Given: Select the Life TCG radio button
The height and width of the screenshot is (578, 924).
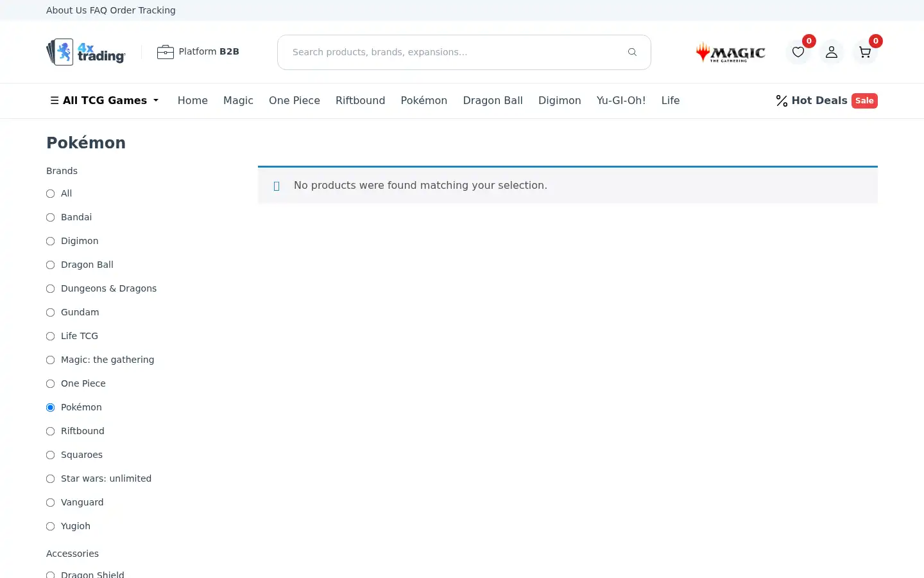Looking at the screenshot, I should click(51, 337).
